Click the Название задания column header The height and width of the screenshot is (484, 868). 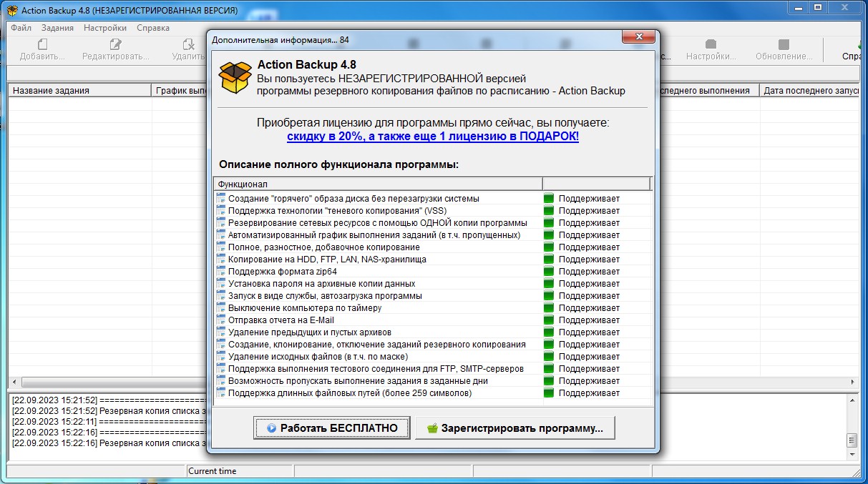(80, 91)
